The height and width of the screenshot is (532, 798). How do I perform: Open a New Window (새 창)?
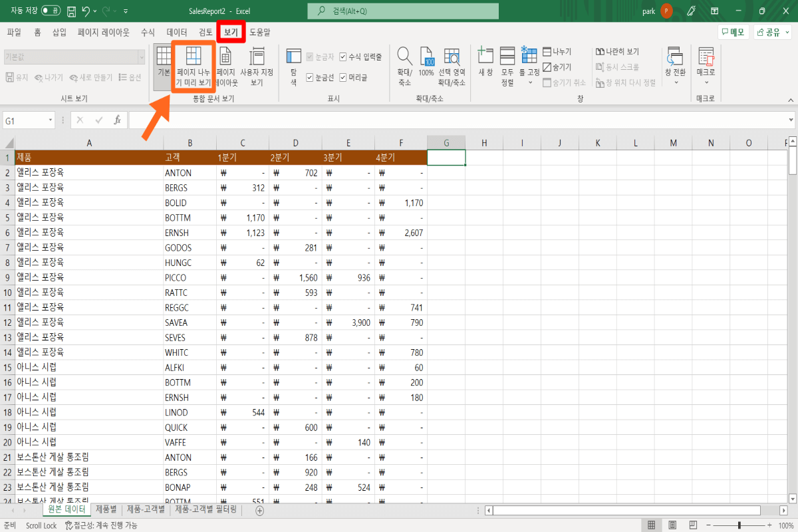[x=485, y=63]
